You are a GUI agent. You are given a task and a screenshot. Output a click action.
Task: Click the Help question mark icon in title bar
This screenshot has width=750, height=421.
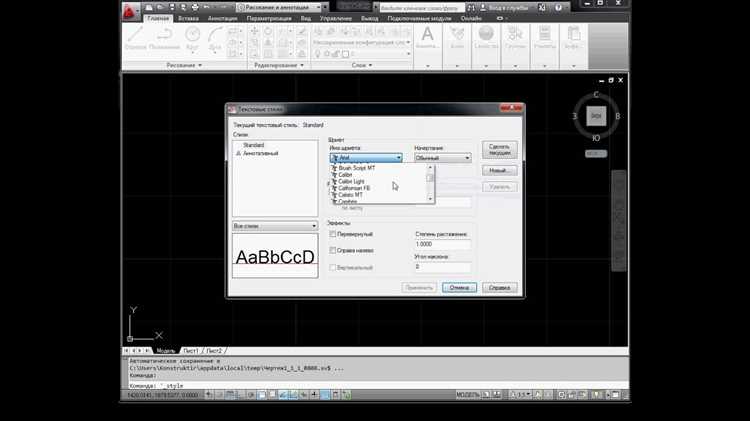click(x=558, y=8)
